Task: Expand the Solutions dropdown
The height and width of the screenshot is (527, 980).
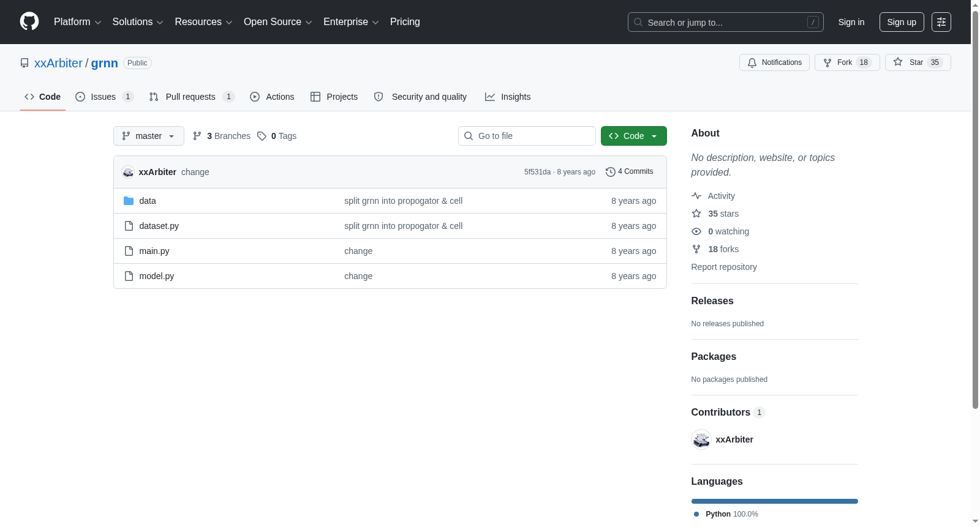Action: (138, 22)
